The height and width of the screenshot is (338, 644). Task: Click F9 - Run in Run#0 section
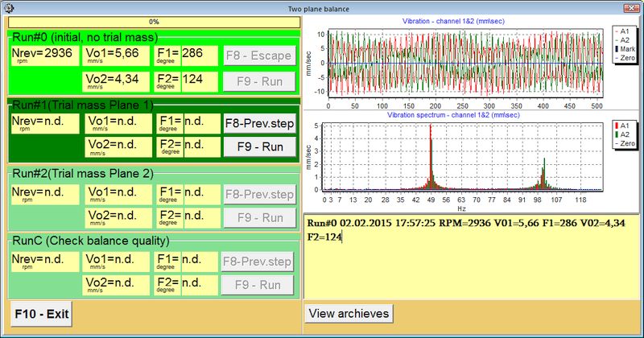tap(259, 81)
